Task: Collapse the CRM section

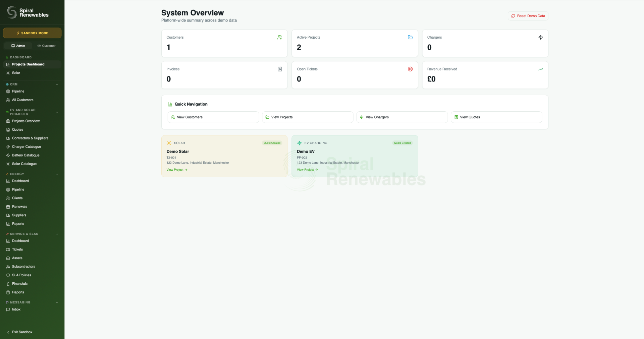Action: click(57, 84)
